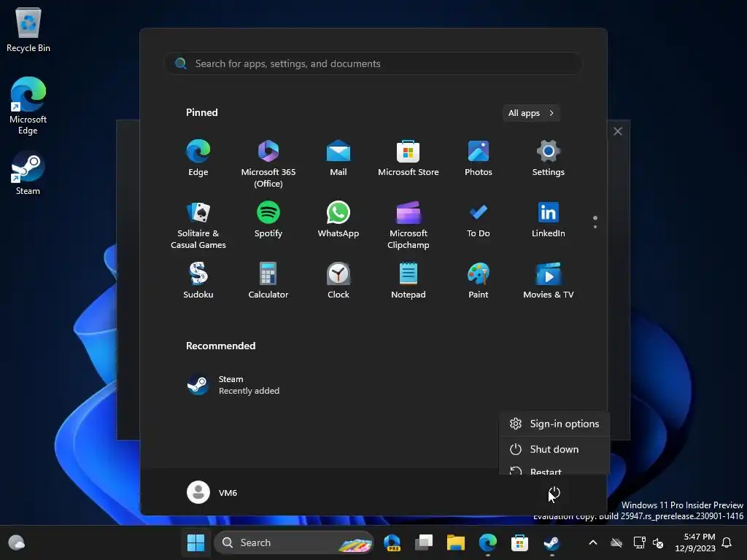Open the Clock app
Viewport: 747px width, 560px height.
(338, 281)
